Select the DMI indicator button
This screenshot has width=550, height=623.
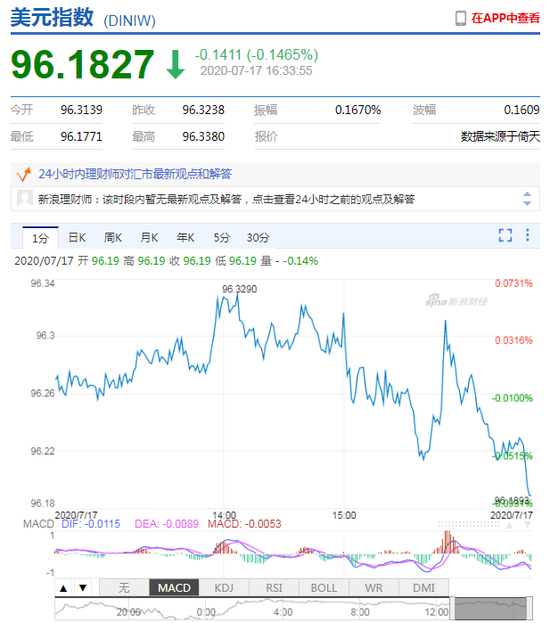[424, 588]
